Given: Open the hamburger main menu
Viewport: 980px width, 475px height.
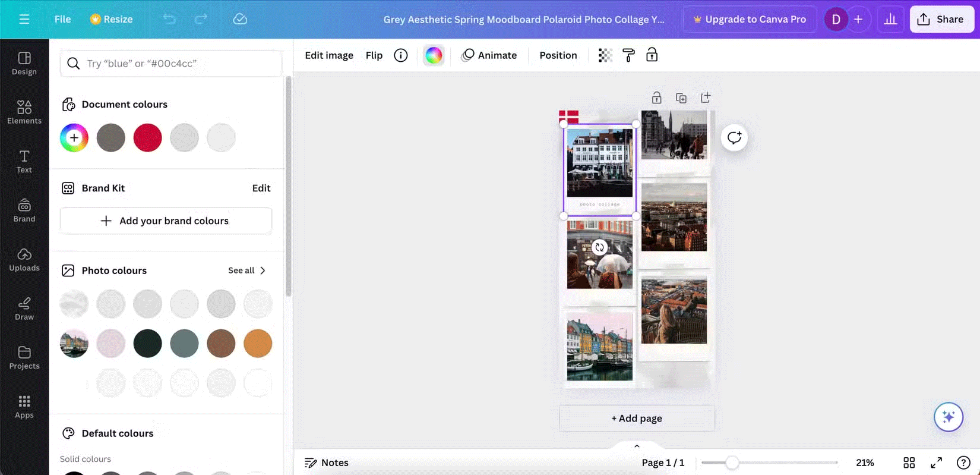Looking at the screenshot, I should coord(24,20).
